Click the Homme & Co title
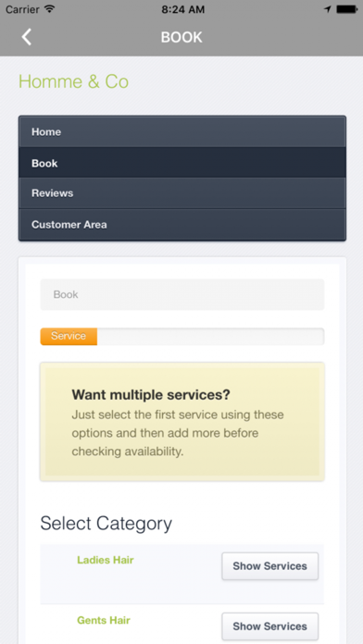The width and height of the screenshot is (363, 644). coord(73,81)
